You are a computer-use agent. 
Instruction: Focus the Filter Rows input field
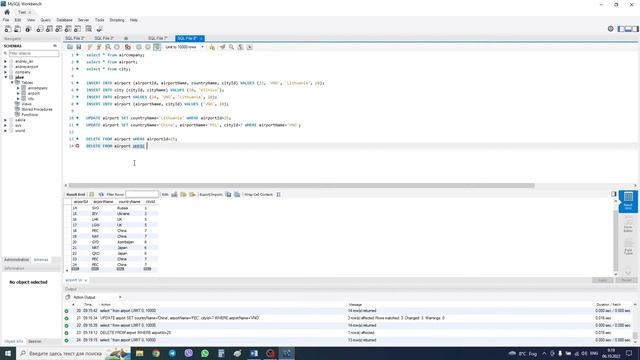(x=142, y=194)
